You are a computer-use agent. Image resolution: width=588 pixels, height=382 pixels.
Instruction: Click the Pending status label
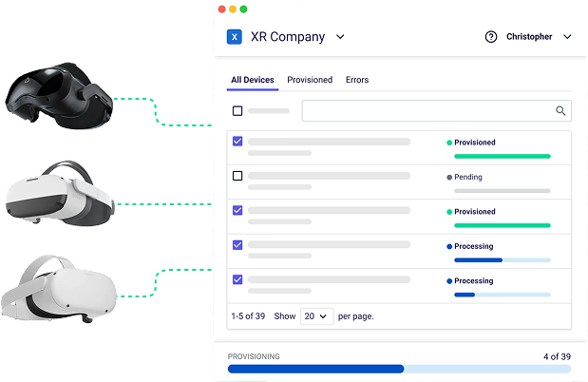pyautogui.click(x=468, y=177)
